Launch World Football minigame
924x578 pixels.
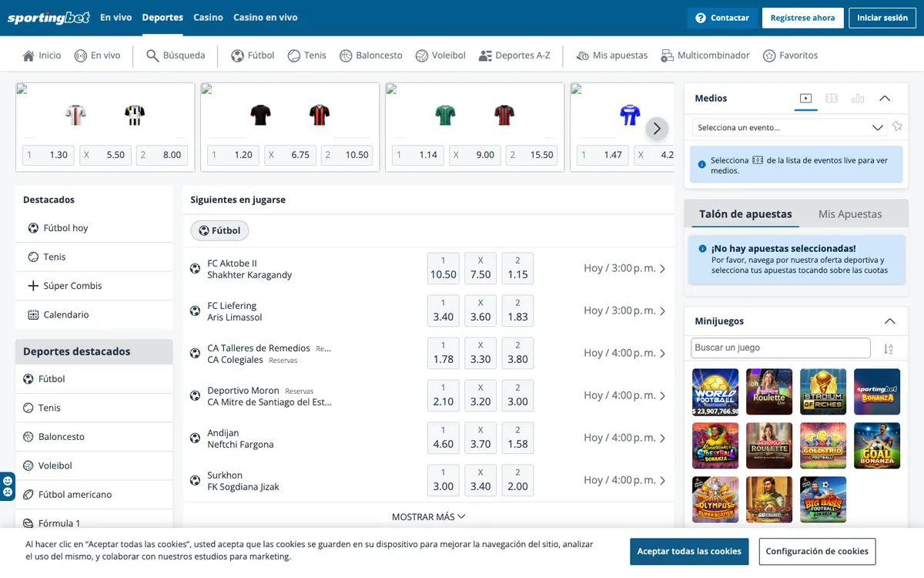tap(715, 391)
